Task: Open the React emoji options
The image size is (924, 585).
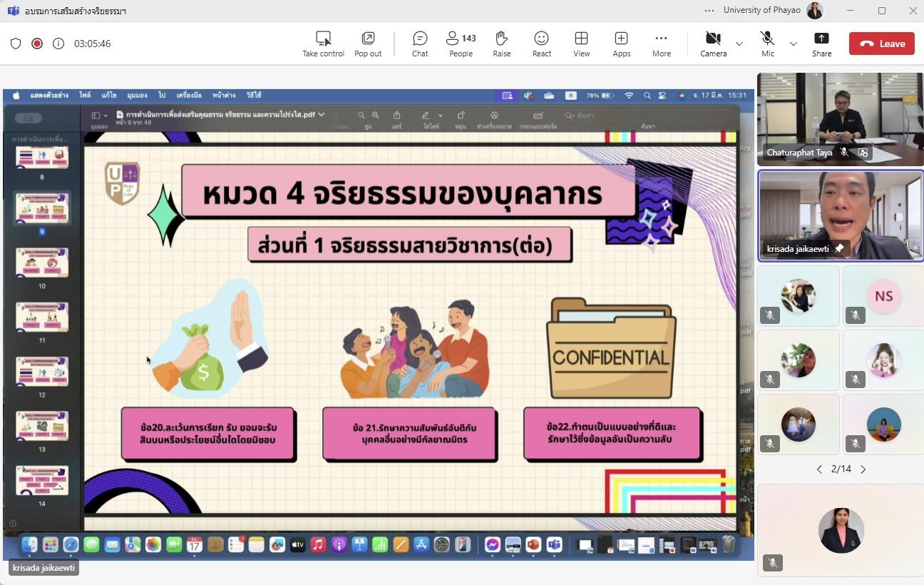Action: 541,44
